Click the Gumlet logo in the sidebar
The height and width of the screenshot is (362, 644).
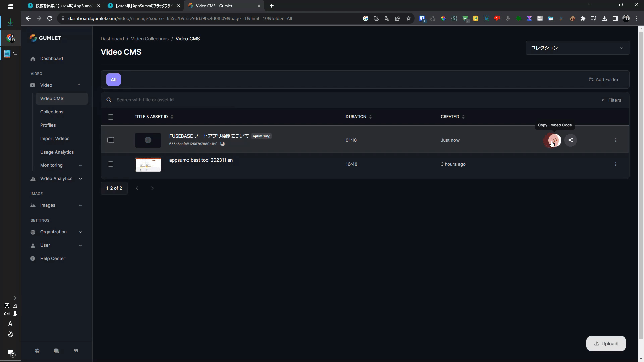(x=45, y=38)
